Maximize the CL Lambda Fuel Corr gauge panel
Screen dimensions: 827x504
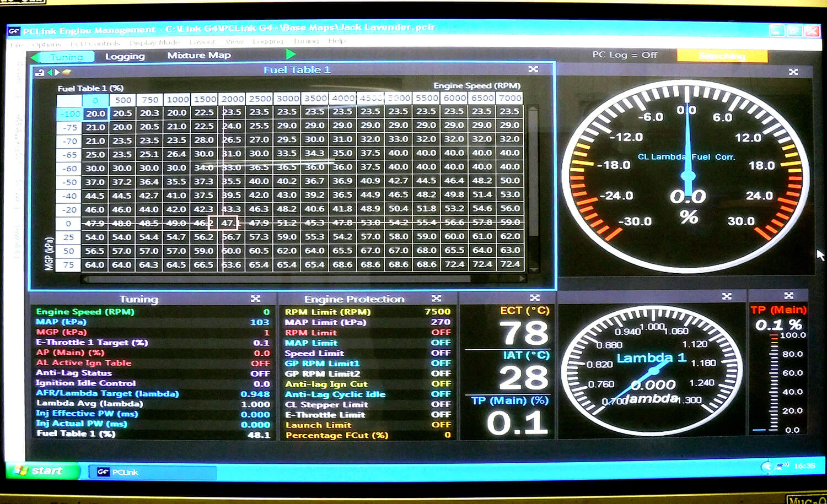click(793, 72)
